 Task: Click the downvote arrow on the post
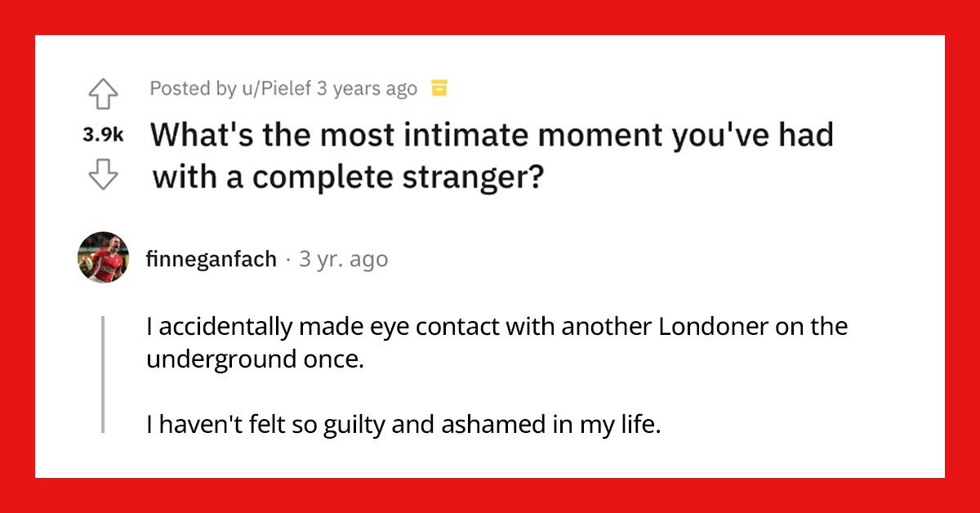[x=103, y=174]
